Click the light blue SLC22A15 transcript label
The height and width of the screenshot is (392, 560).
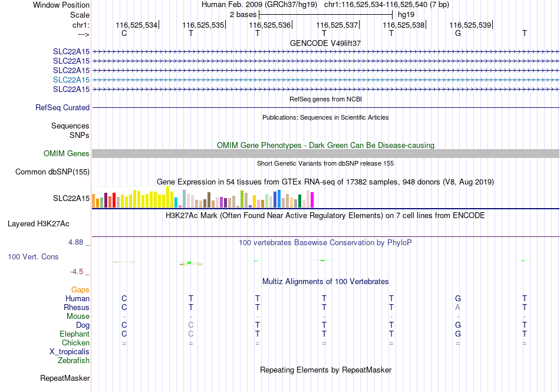(x=71, y=80)
